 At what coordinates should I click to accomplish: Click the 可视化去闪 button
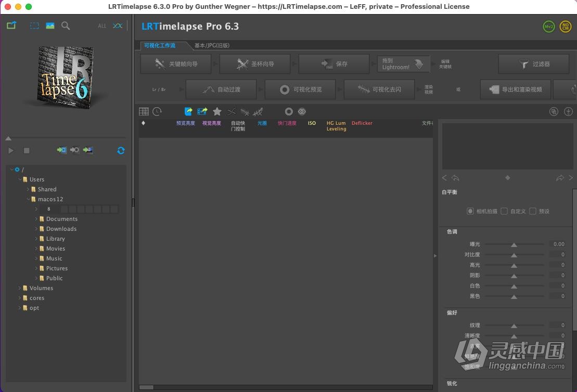(379, 89)
